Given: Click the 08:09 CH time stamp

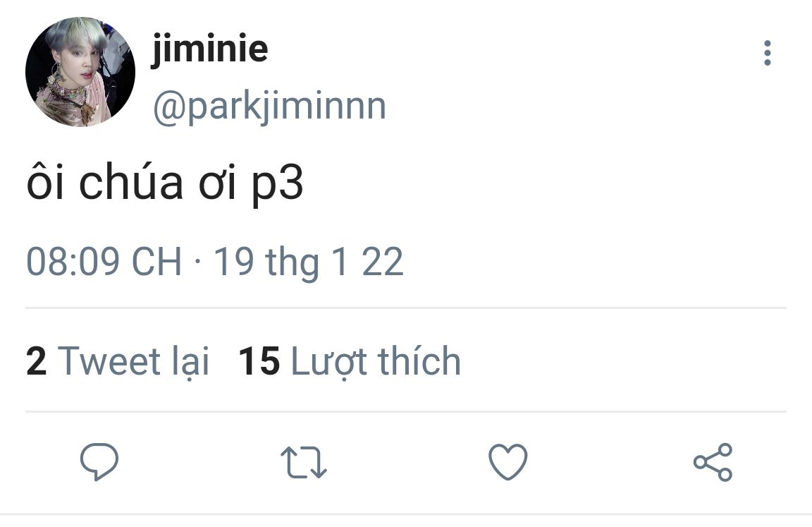Looking at the screenshot, I should 104,262.
